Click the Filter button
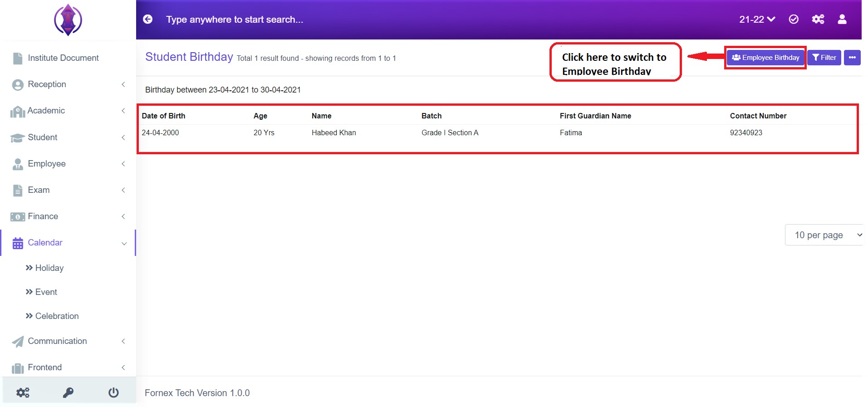868x407 pixels. pos(824,58)
